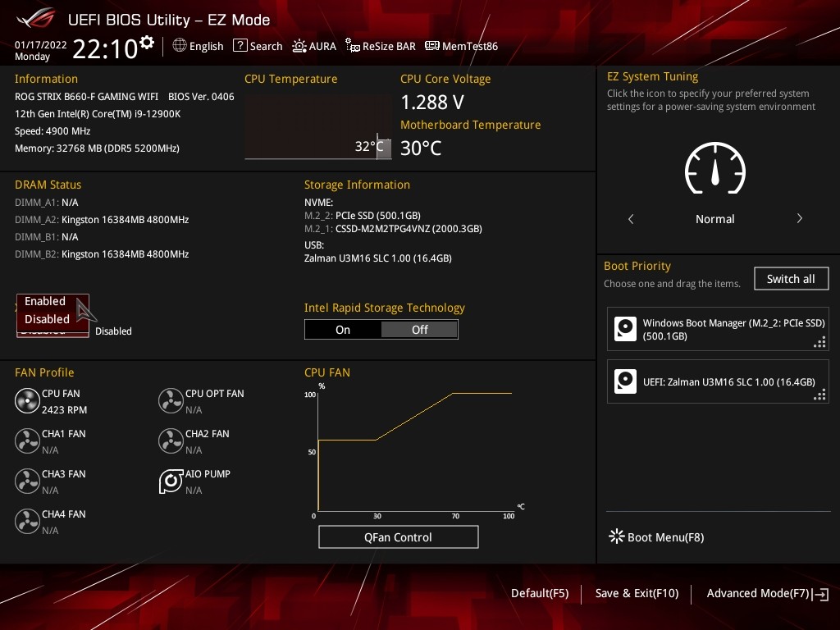The height and width of the screenshot is (630, 840).
Task: Click the CHA2 FAN icon
Action: [171, 441]
